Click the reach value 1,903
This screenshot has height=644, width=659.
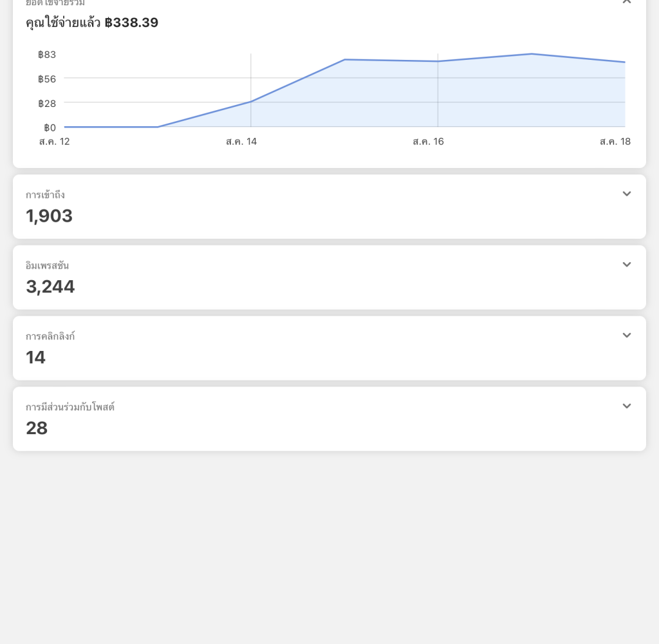[49, 216]
